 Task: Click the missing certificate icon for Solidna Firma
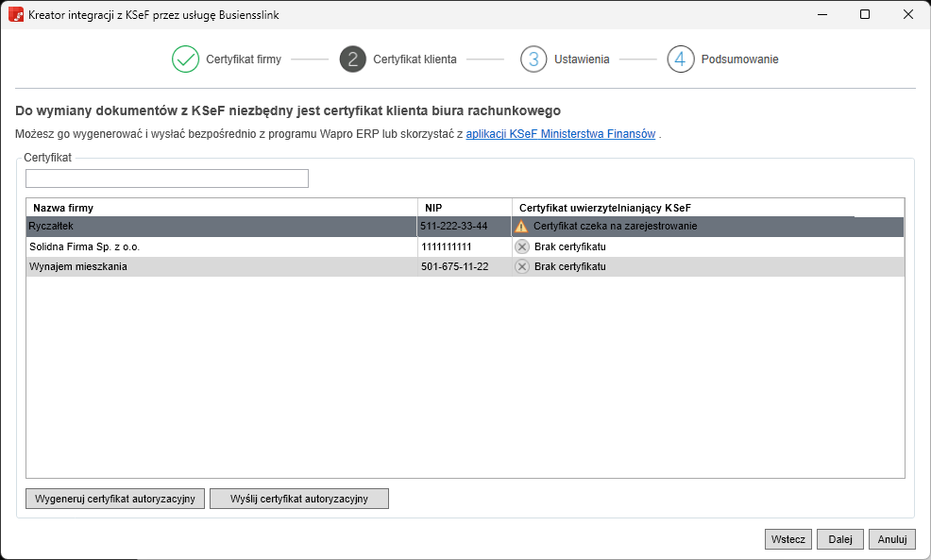521,246
